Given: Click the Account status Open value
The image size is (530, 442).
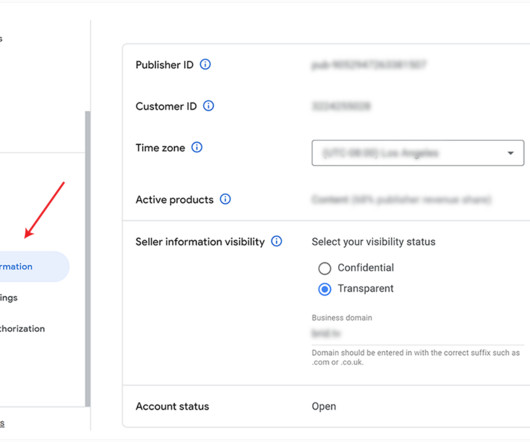Looking at the screenshot, I should (324, 406).
